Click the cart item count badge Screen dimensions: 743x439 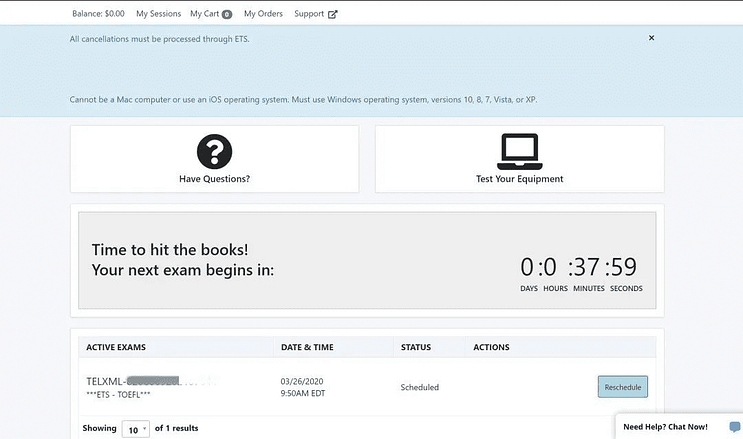[227, 15]
